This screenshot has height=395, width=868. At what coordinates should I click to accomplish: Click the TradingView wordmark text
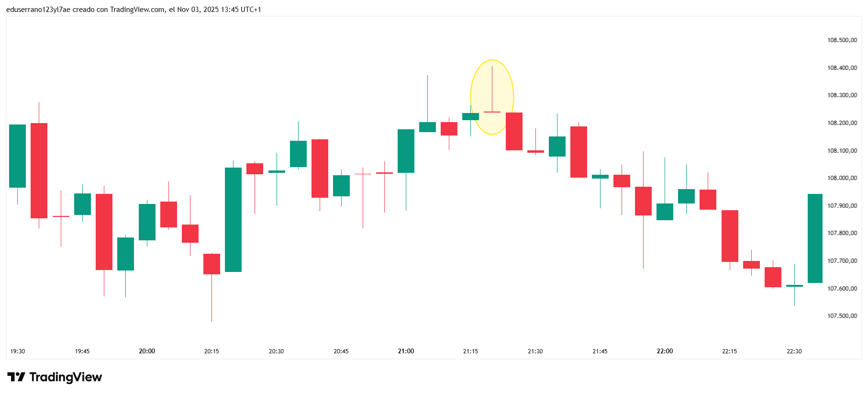pyautogui.click(x=66, y=377)
